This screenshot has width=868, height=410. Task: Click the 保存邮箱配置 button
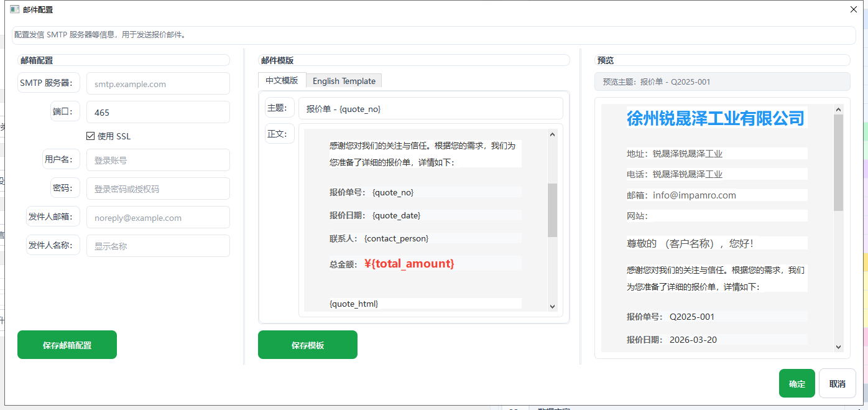67,345
